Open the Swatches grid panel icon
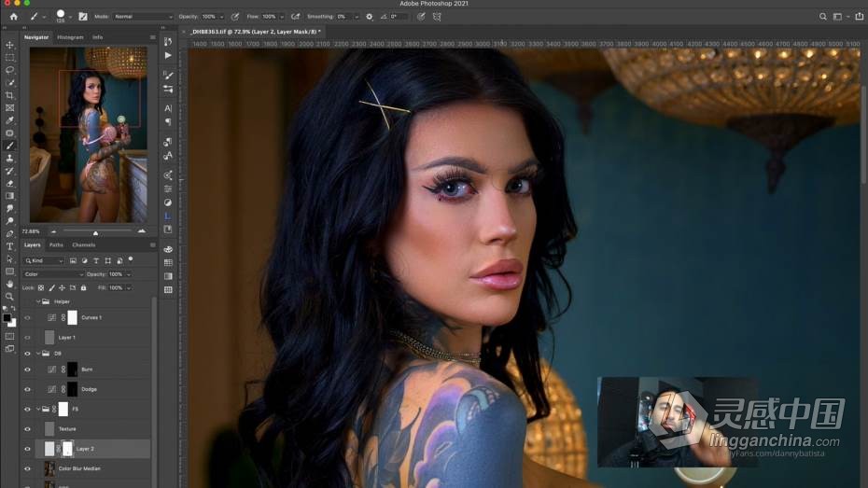Viewport: 868px width, 488px height. click(168, 263)
